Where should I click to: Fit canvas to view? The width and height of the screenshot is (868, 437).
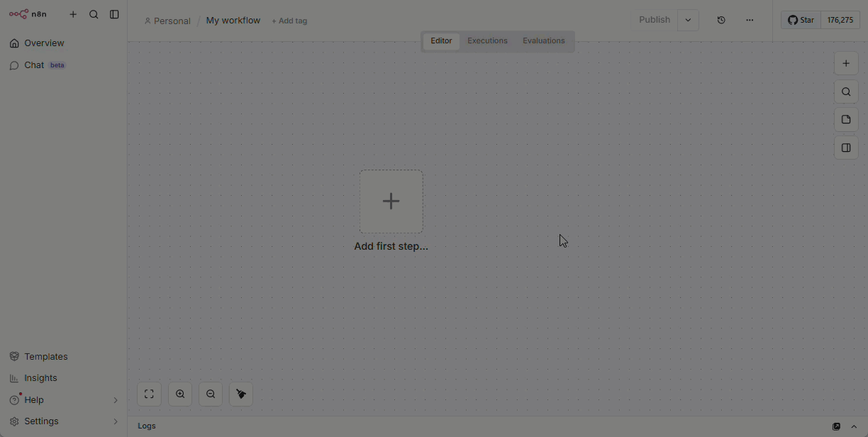coord(149,394)
